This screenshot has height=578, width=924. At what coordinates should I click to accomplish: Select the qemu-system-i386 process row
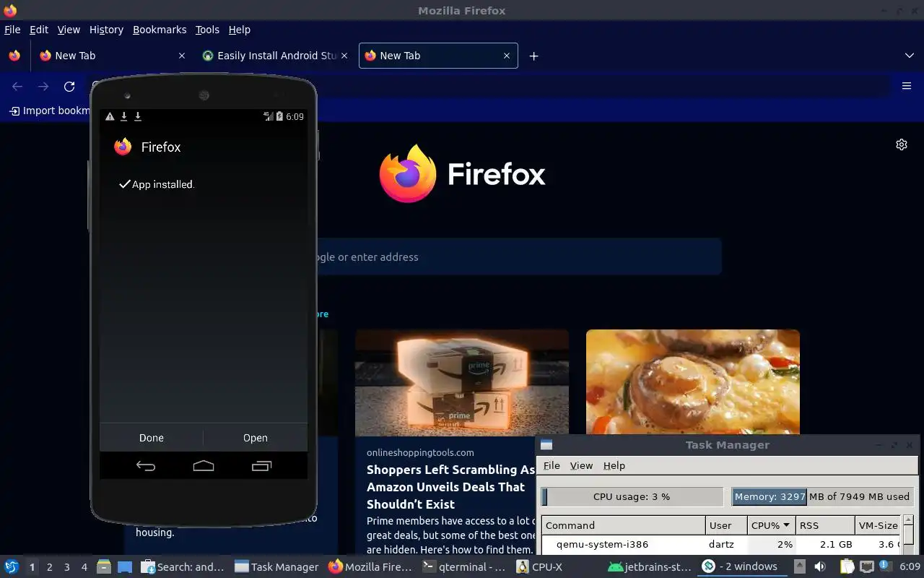point(720,544)
